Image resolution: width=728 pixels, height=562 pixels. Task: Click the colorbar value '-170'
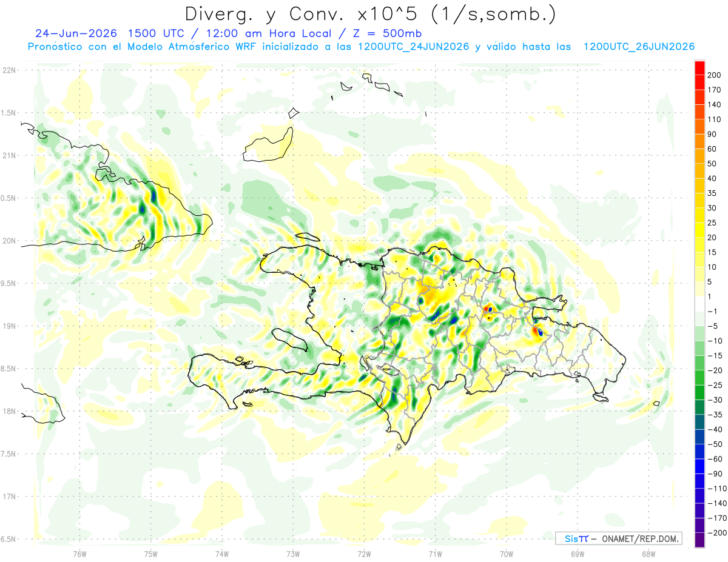(717, 518)
